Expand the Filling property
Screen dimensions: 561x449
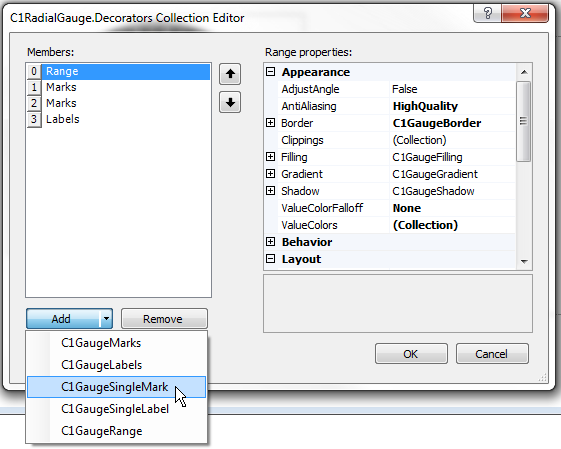click(271, 157)
